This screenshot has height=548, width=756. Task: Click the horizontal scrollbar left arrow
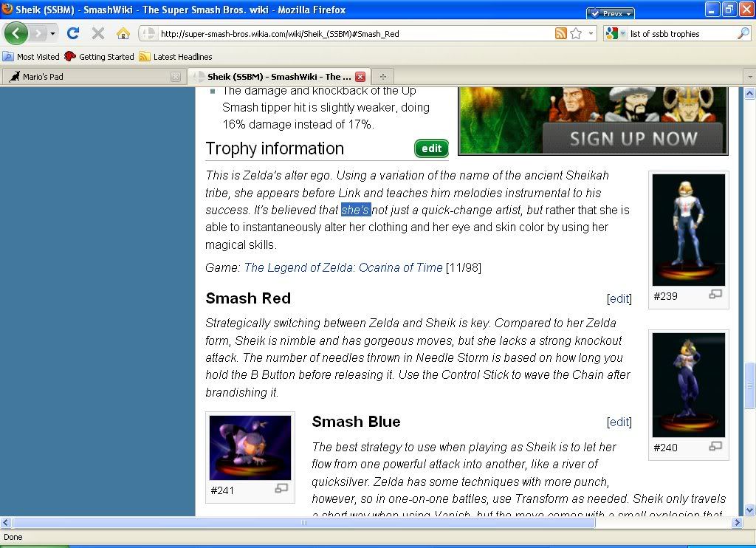coord(6,522)
